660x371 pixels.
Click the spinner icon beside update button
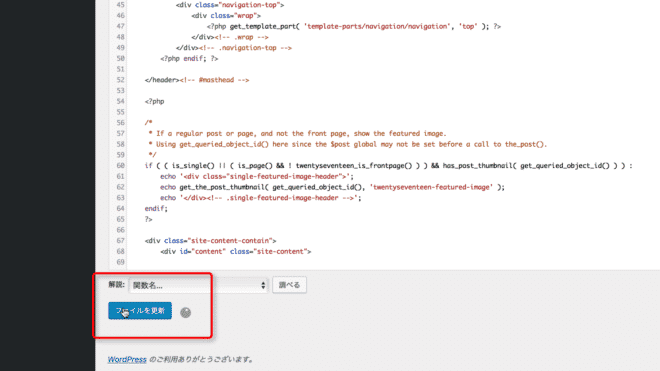186,312
